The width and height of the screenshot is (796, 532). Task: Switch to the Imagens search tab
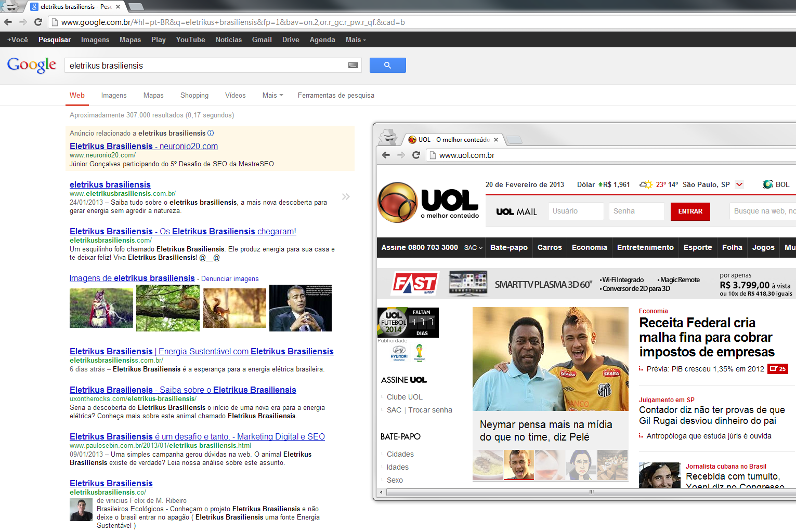[x=114, y=95]
